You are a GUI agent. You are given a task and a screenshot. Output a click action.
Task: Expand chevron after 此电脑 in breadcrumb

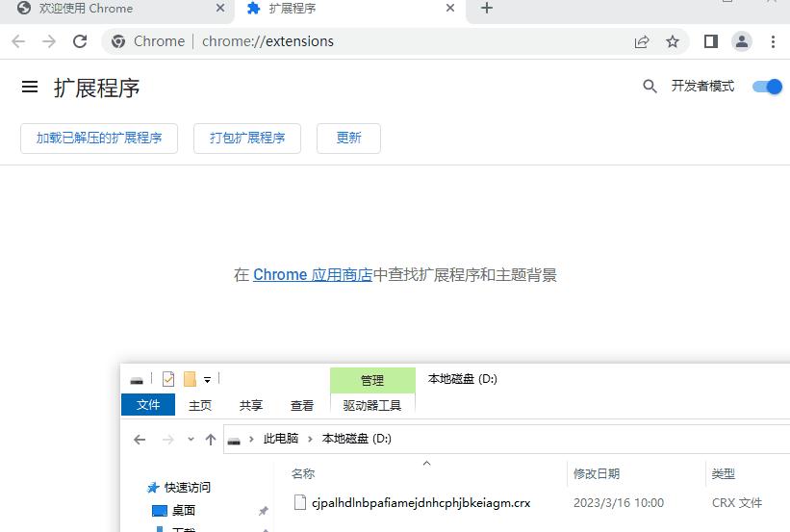point(310,439)
